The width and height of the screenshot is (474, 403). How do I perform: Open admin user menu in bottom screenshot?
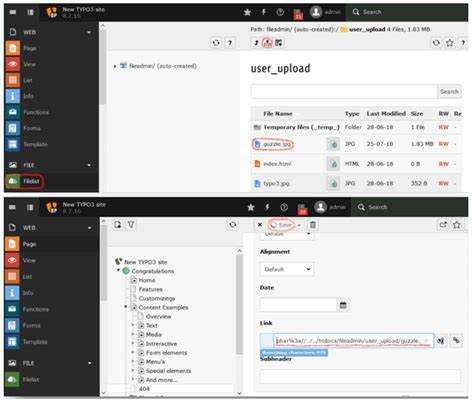(x=330, y=207)
